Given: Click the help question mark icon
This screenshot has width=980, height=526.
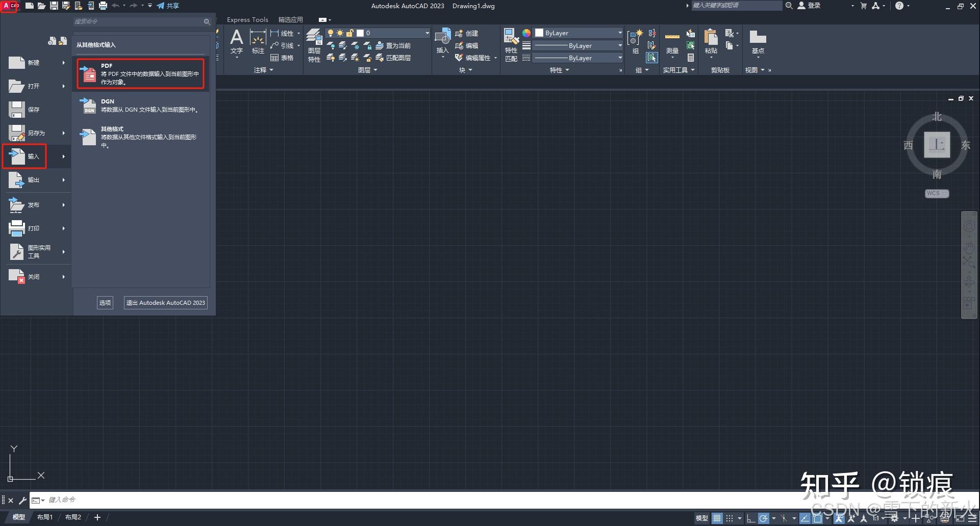Looking at the screenshot, I should coord(899,6).
